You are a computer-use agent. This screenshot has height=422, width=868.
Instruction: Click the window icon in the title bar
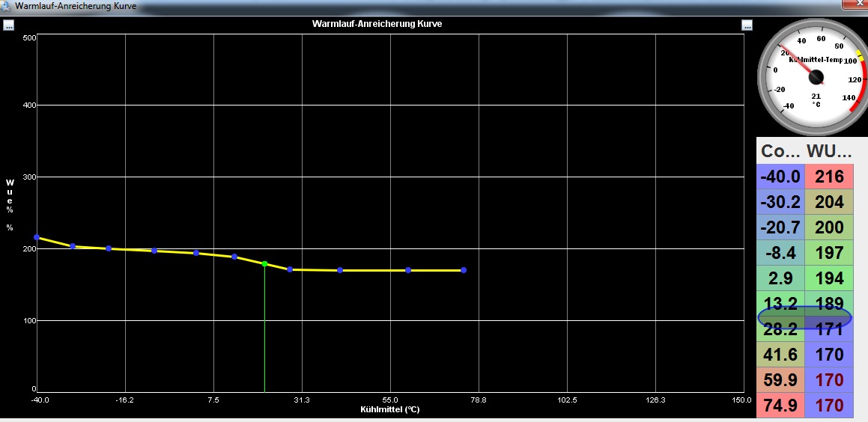point(7,5)
